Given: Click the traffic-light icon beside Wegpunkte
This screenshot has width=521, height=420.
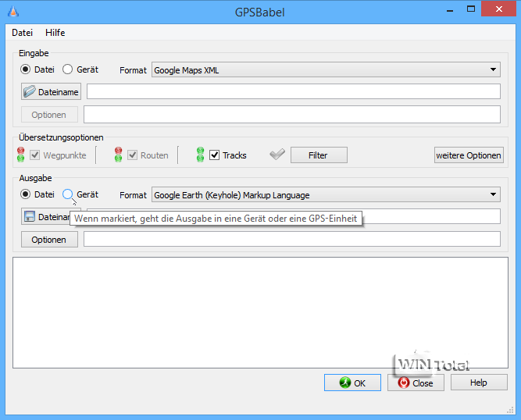Looking at the screenshot, I should click(20, 155).
